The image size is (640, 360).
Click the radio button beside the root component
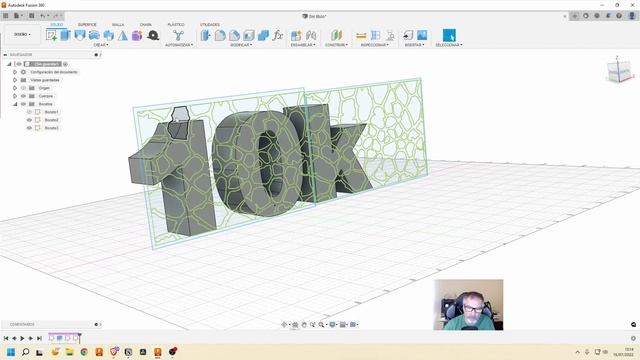pos(65,64)
